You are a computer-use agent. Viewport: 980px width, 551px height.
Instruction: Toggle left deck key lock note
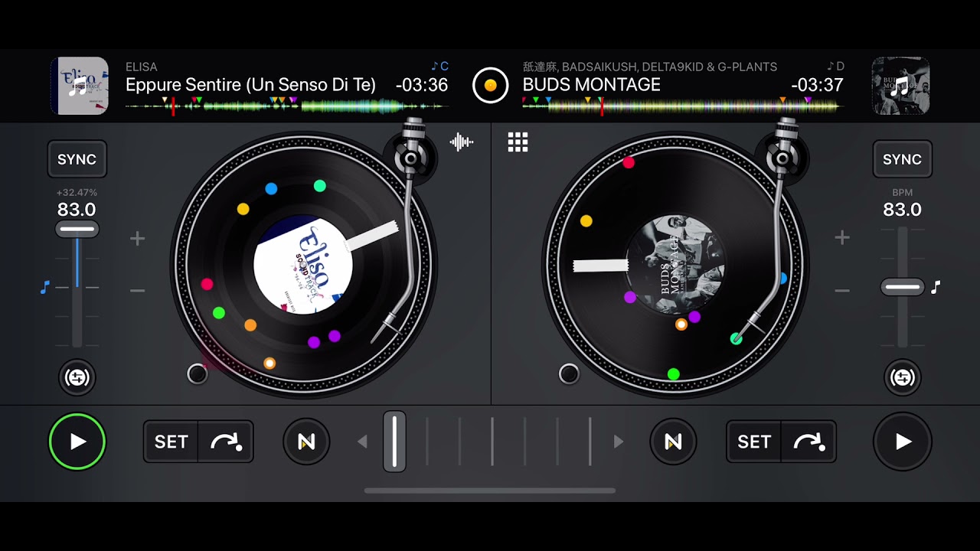[x=44, y=287]
